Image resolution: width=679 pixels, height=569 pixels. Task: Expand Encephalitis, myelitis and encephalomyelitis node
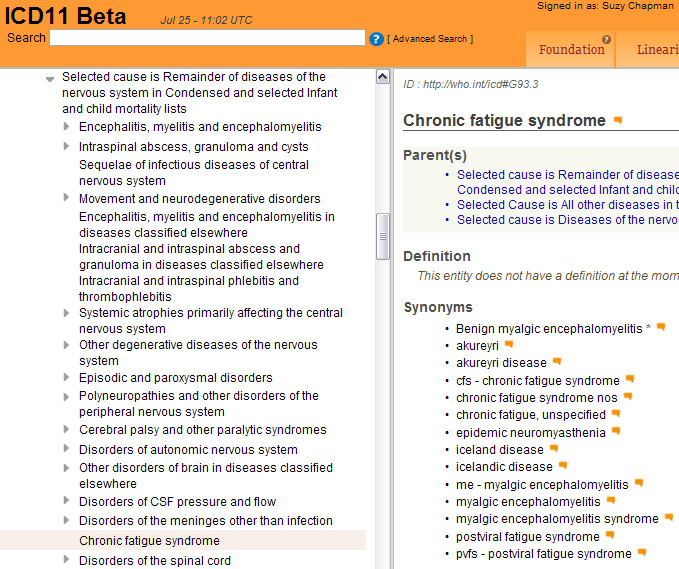[x=67, y=127]
